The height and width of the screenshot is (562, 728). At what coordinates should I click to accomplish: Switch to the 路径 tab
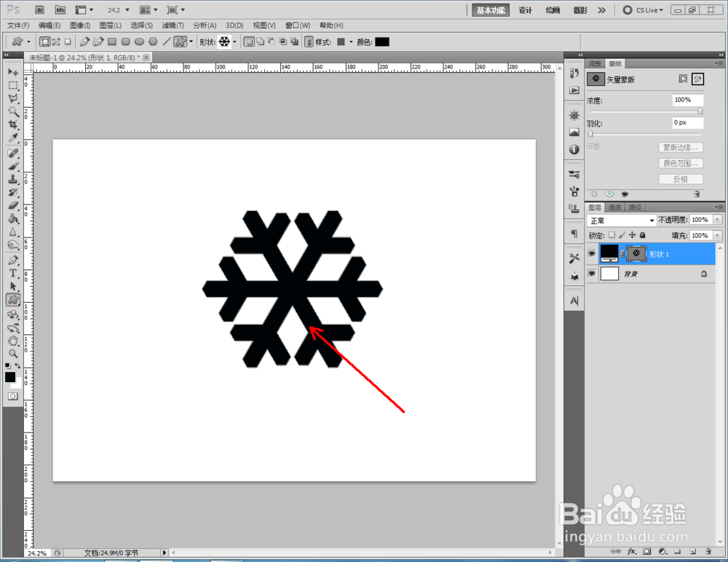click(x=635, y=207)
